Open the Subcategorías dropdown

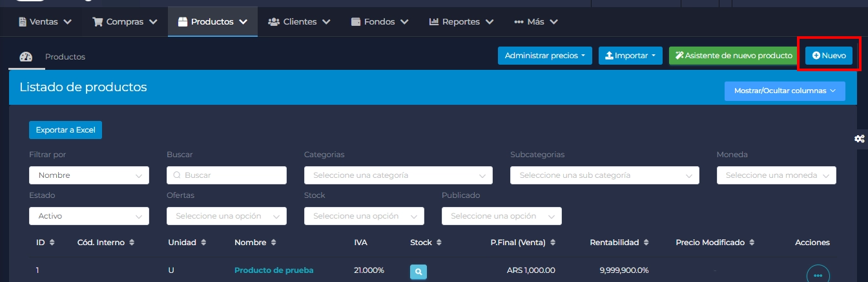click(x=604, y=175)
